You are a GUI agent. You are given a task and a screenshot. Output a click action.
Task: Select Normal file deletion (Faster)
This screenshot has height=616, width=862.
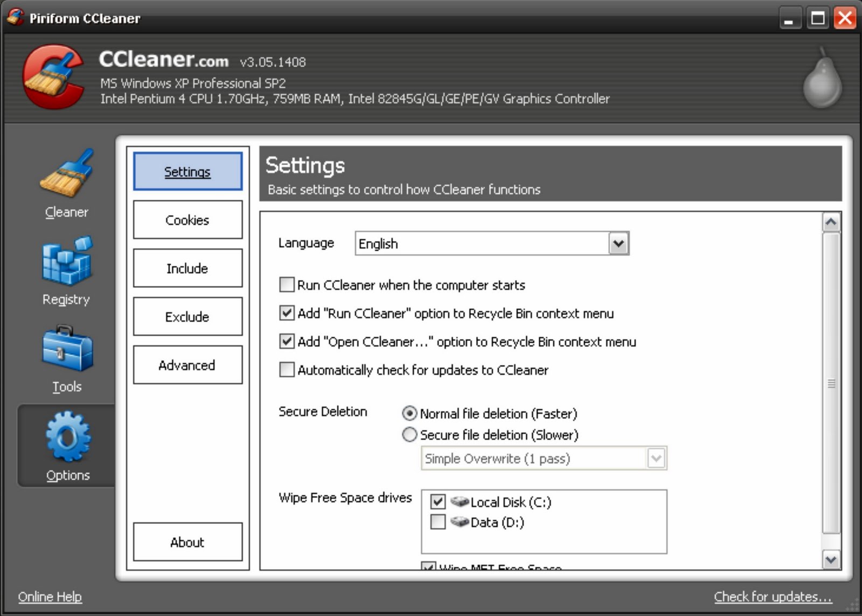tap(409, 413)
